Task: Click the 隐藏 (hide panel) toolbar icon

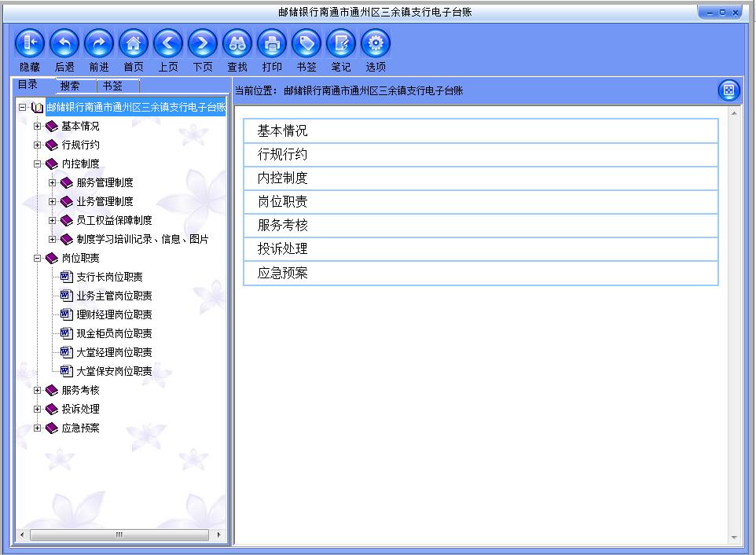Action: point(30,43)
